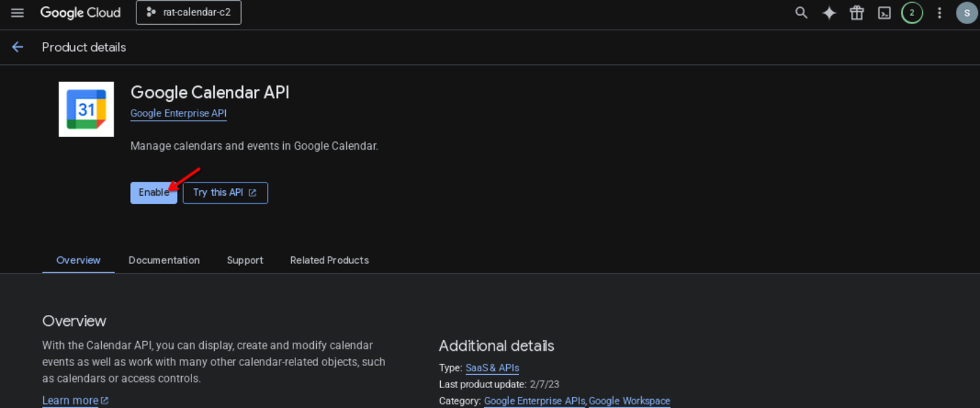The height and width of the screenshot is (408, 980).
Task: Open the Google Workspace category link
Action: coord(629,401)
